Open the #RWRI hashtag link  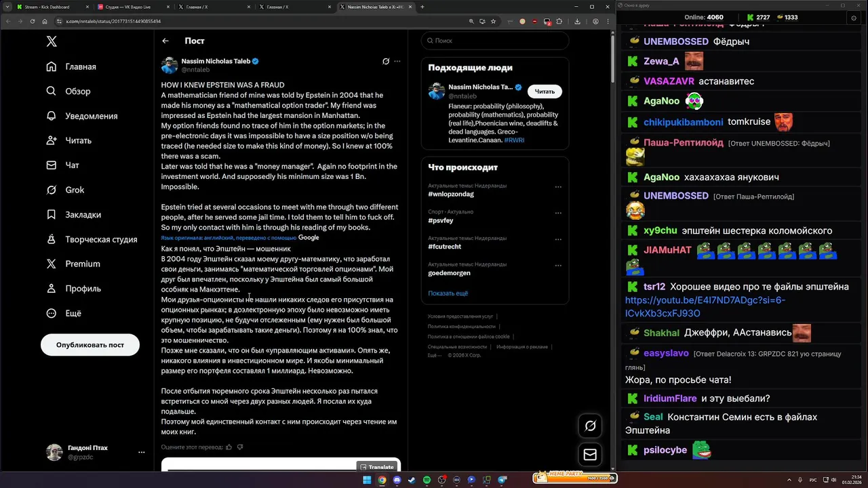click(514, 140)
